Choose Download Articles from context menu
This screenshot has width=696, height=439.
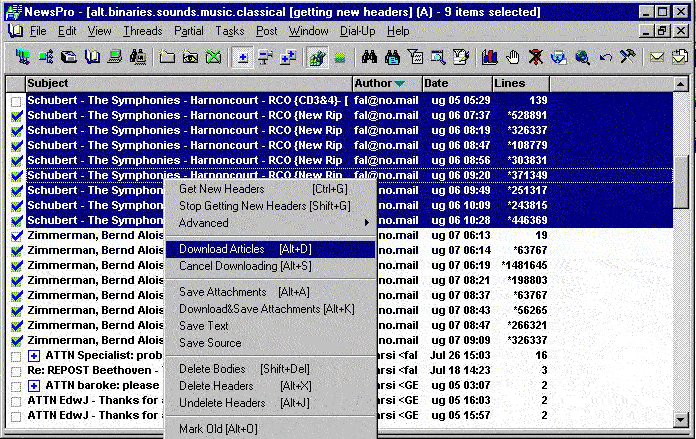tap(222, 249)
